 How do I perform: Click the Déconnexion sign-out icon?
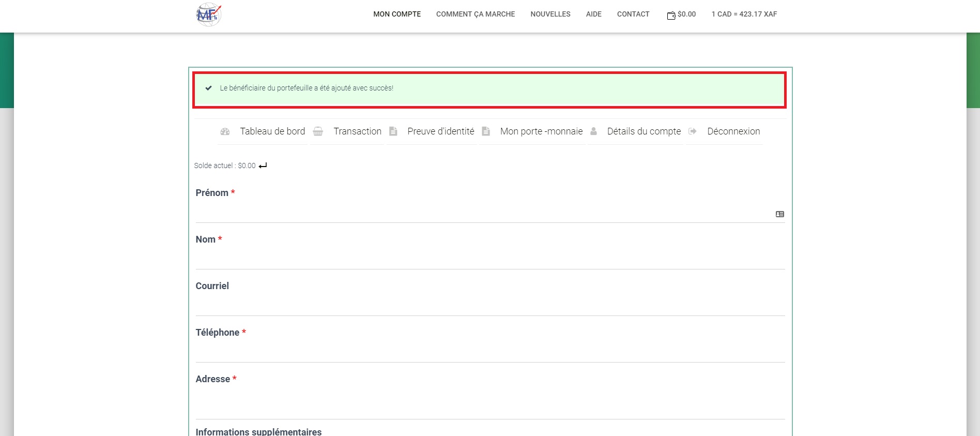pos(693,131)
